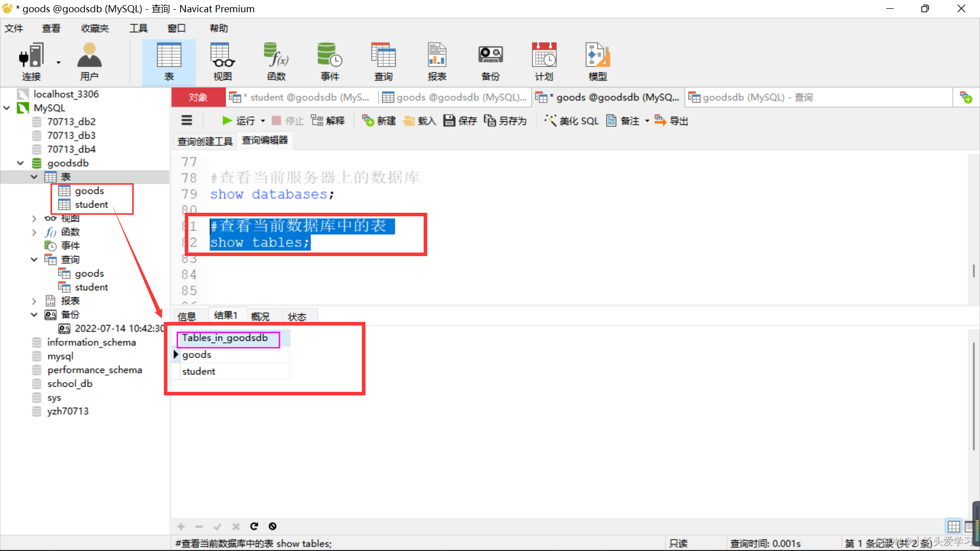Expand the 报表 reports node
The image size is (980, 551).
coord(34,301)
